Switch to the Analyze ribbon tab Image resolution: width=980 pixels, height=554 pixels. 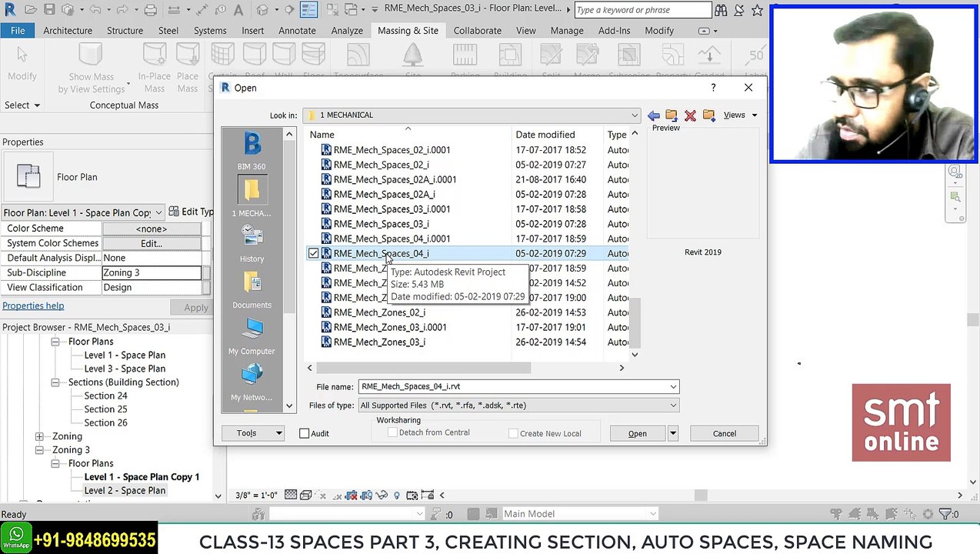pyautogui.click(x=347, y=31)
